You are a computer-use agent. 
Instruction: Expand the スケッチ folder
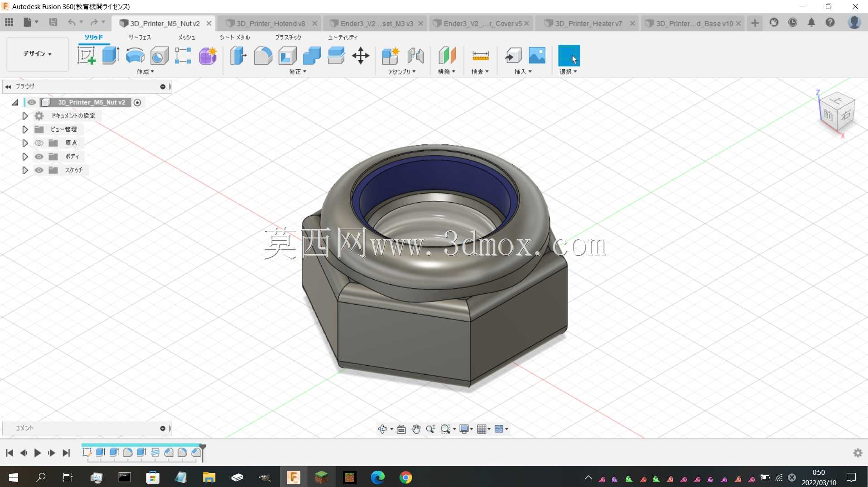pos(25,170)
